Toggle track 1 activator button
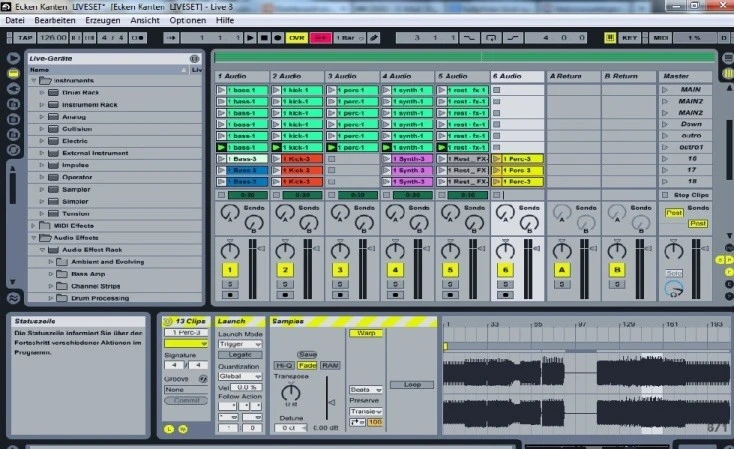 click(x=231, y=270)
